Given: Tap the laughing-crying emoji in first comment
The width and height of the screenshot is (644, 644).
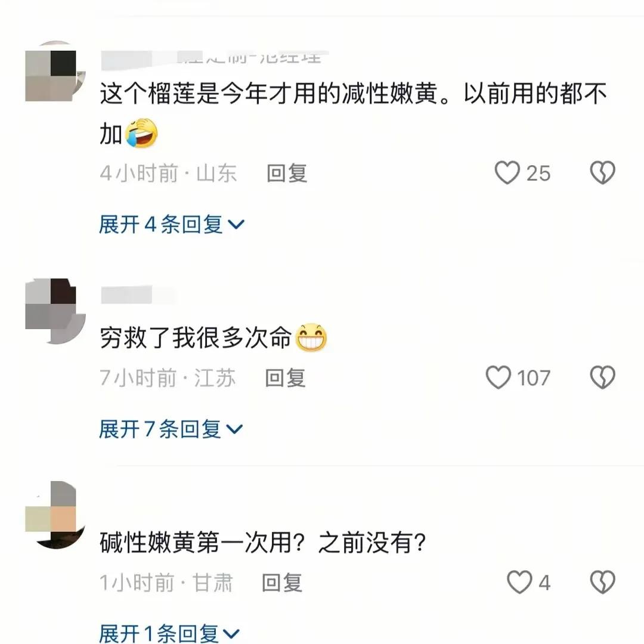Looking at the screenshot, I should (x=141, y=133).
